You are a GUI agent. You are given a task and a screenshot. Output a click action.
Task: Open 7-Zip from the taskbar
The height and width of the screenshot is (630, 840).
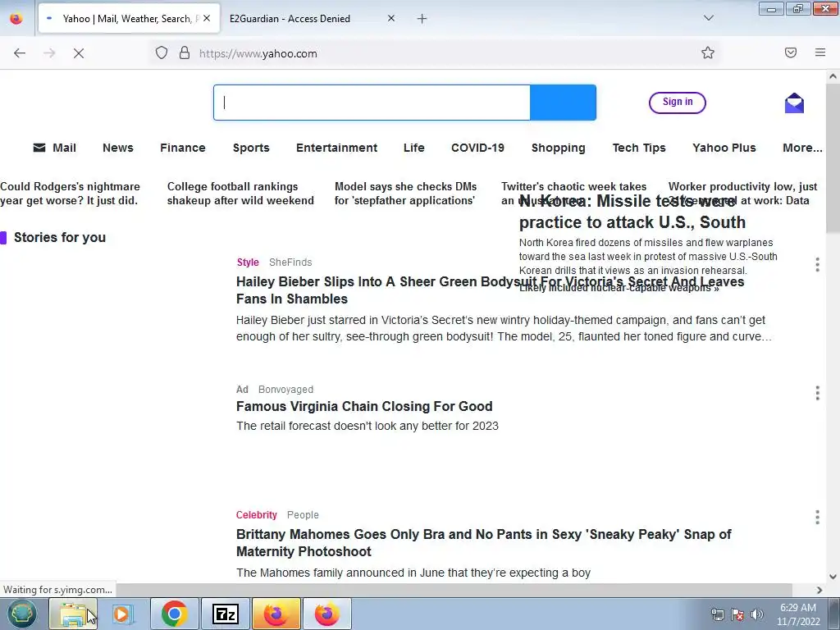coord(225,614)
